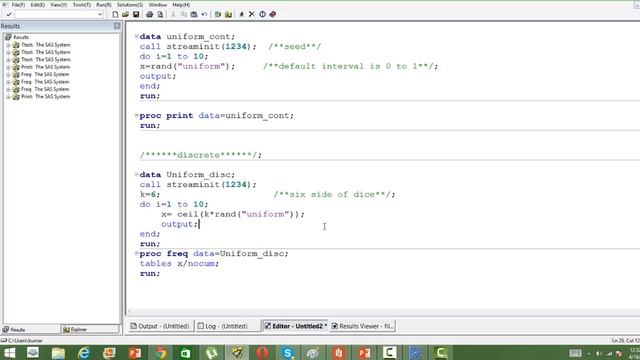This screenshot has height=360, width=640.
Task: Collapse the 'data uniform_cont' code block
Action: (x=136, y=36)
